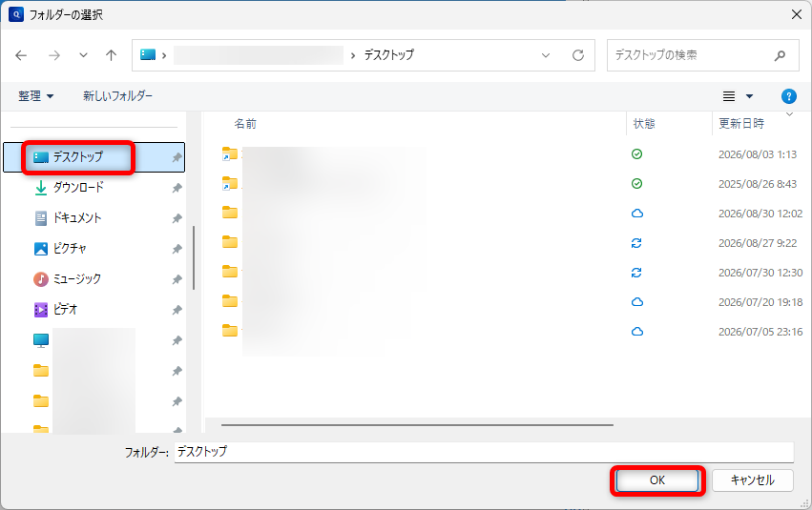Select Downloads in the sidebar
The image size is (812, 510).
coord(78,187)
